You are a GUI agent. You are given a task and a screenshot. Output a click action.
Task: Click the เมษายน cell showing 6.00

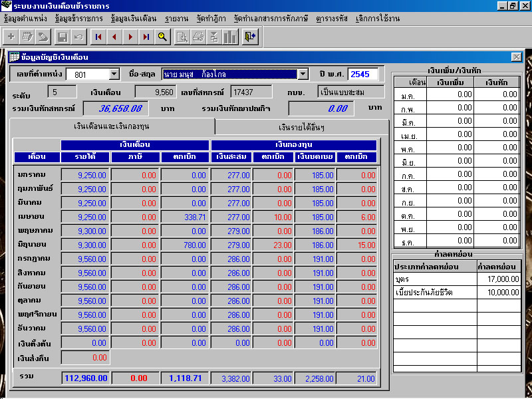point(356,217)
